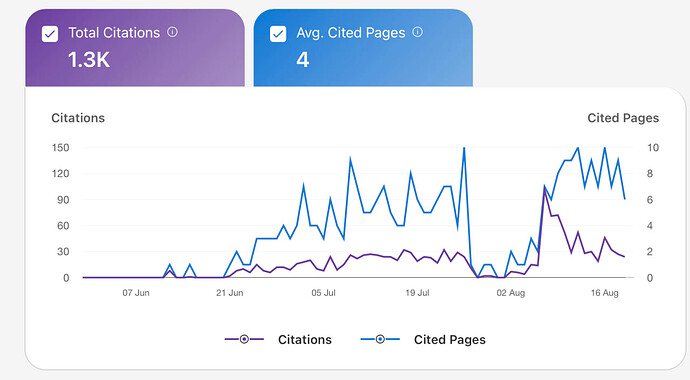Open the Avg. Cited Pages info icon
This screenshot has height=380, width=690.
pyautogui.click(x=418, y=32)
